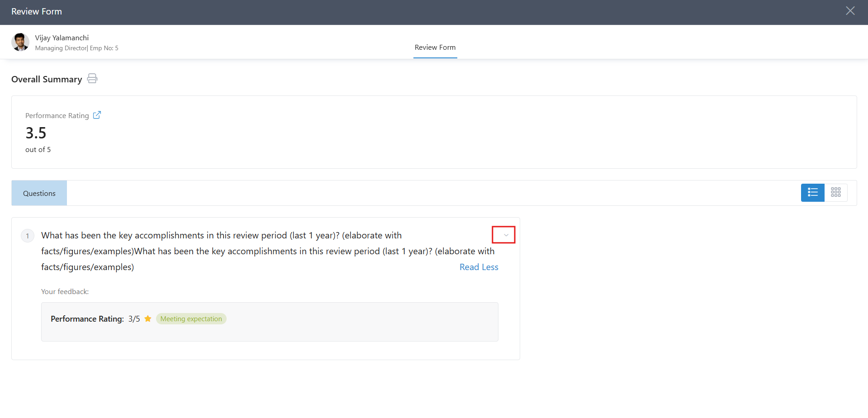Click the external link beside Performance Rating
This screenshot has height=418, width=868.
(97, 115)
